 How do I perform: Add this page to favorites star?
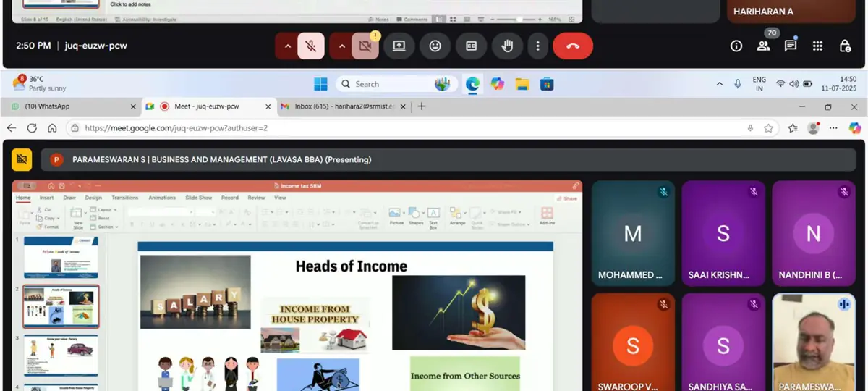(x=768, y=128)
